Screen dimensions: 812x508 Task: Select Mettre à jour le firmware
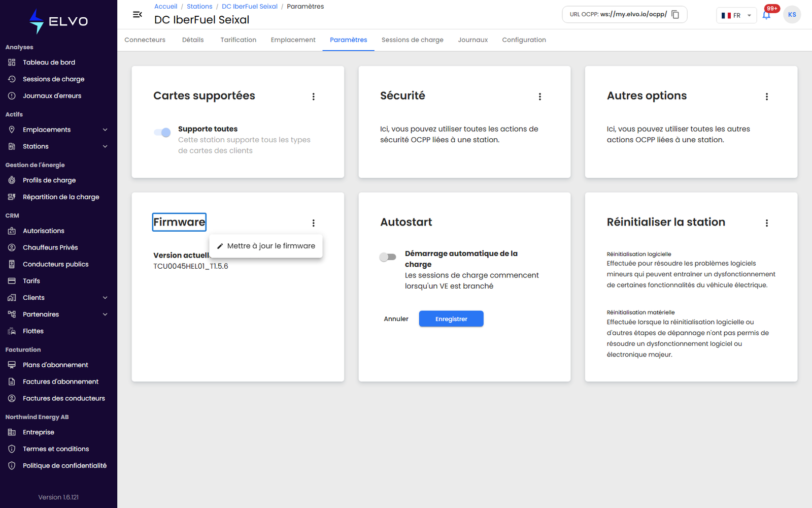click(x=266, y=246)
